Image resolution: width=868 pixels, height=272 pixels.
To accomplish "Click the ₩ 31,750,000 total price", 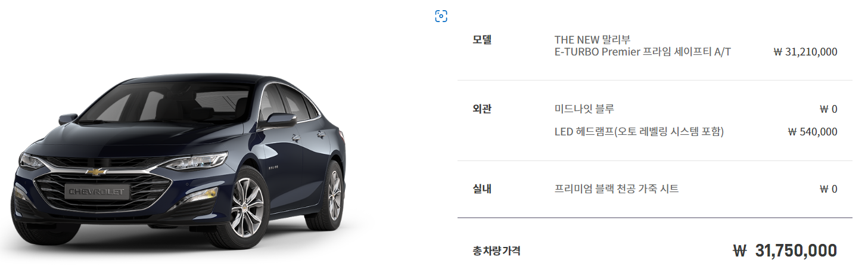I will point(785,251).
